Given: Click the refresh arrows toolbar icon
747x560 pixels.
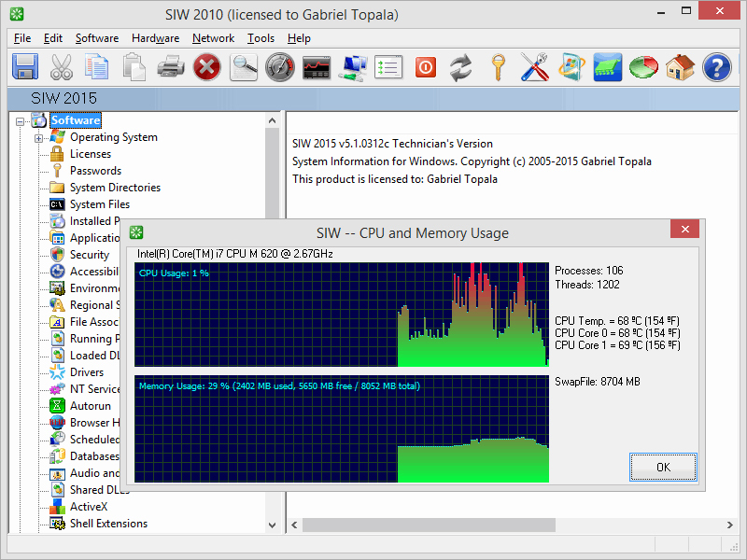Looking at the screenshot, I should pyautogui.click(x=461, y=67).
